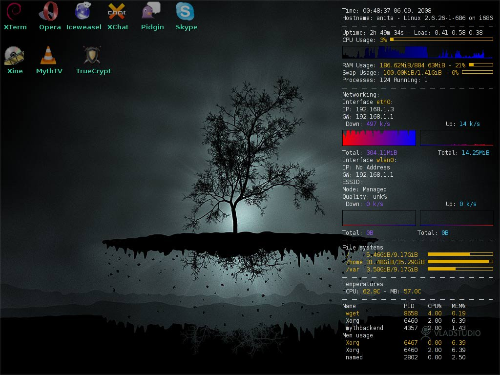Open the Iceweasel browser desktop icon
500x375 pixels.
tap(83, 11)
